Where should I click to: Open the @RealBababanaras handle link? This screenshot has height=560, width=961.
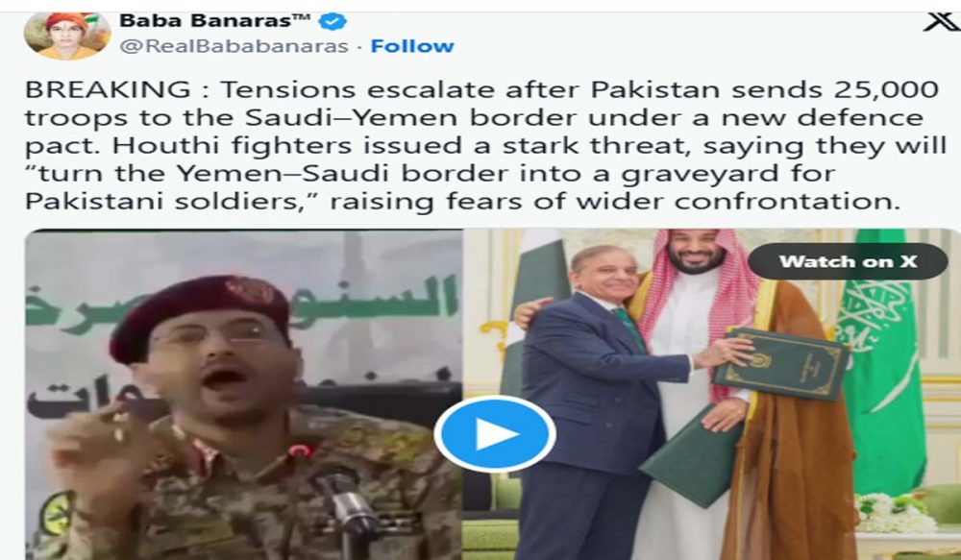(x=234, y=46)
